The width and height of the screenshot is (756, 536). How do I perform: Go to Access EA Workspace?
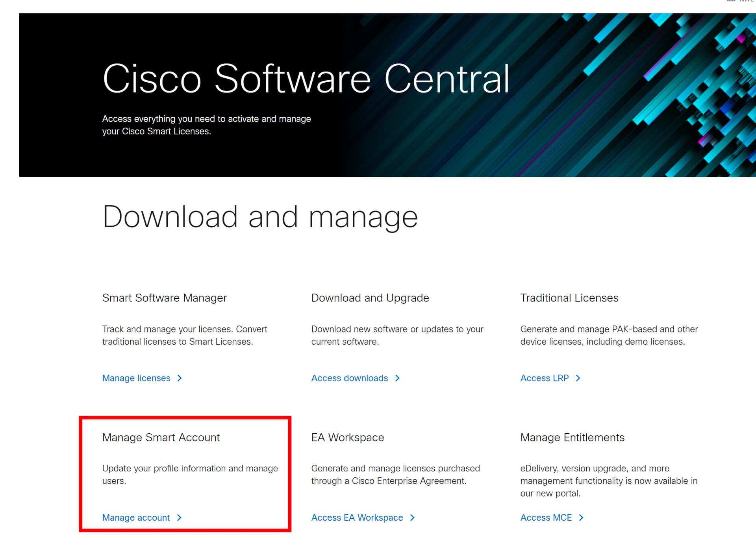[x=357, y=518]
